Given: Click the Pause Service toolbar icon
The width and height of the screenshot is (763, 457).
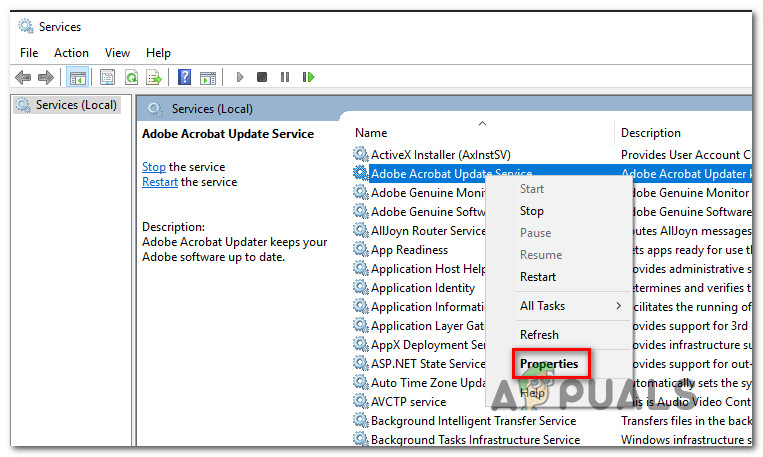Looking at the screenshot, I should click(x=285, y=77).
